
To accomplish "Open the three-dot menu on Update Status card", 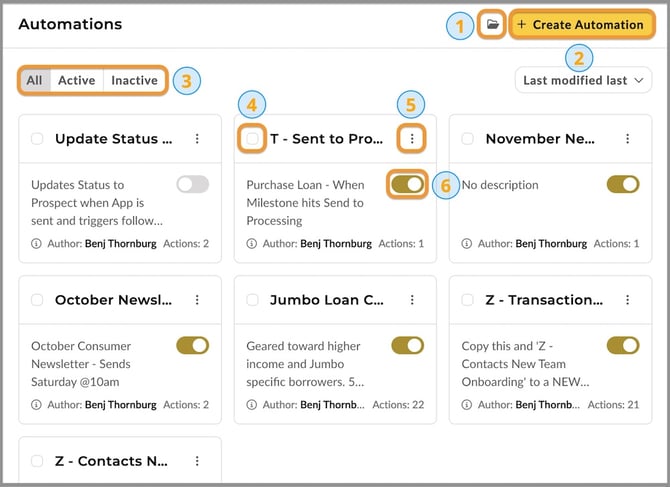I will (x=197, y=139).
